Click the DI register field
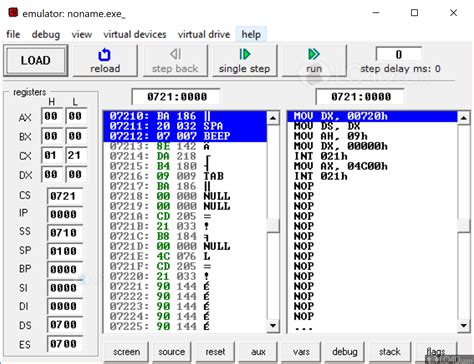Screen dimensions: 474x364 point(65,306)
